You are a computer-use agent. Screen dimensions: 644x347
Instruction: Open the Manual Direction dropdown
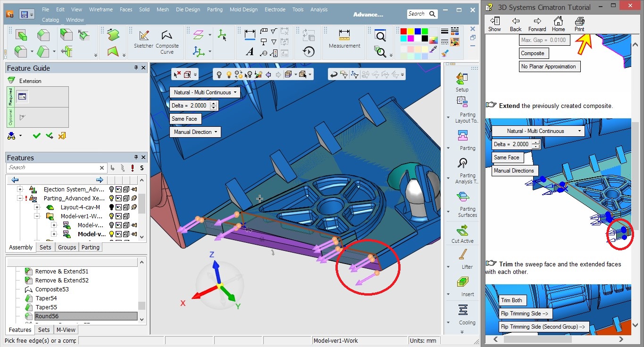coord(195,132)
